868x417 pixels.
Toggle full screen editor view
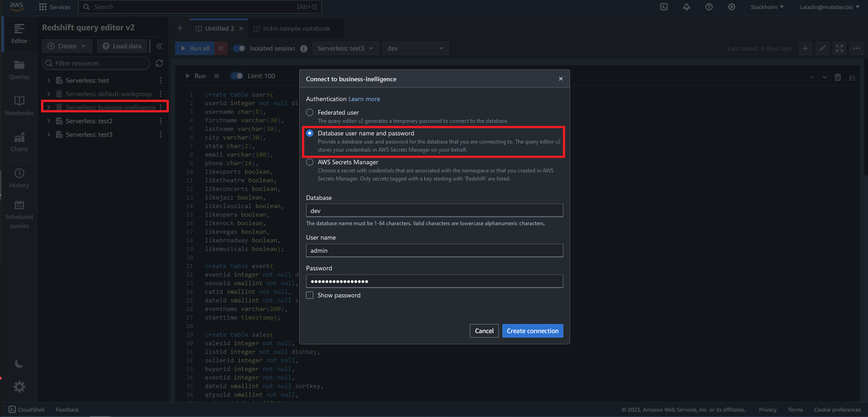pyautogui.click(x=840, y=48)
